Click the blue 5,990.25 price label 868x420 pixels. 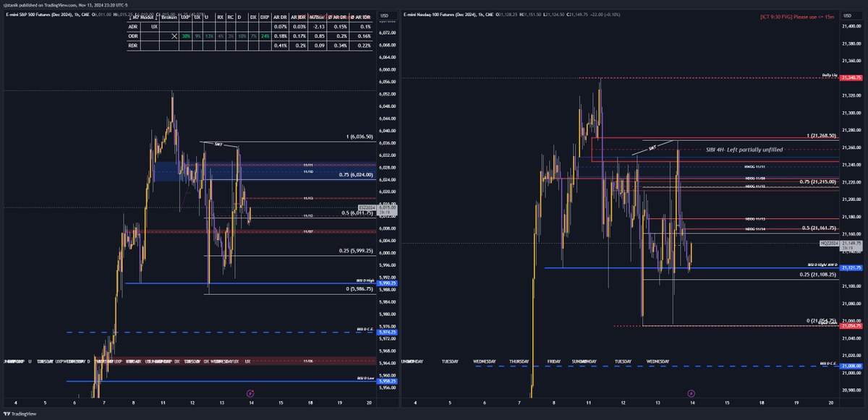point(387,283)
